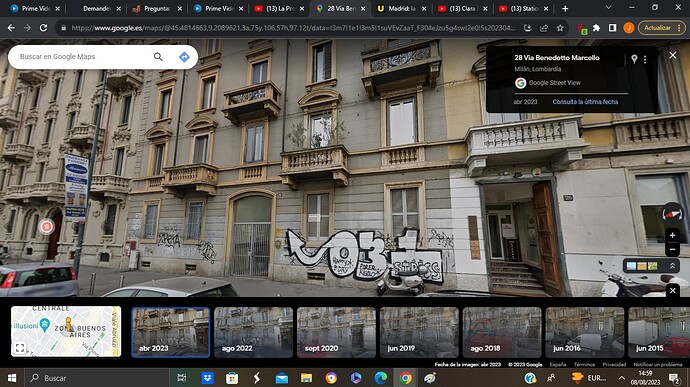Click the Consulta la última fecha link
Screen dimensions: 690x387
585,102
